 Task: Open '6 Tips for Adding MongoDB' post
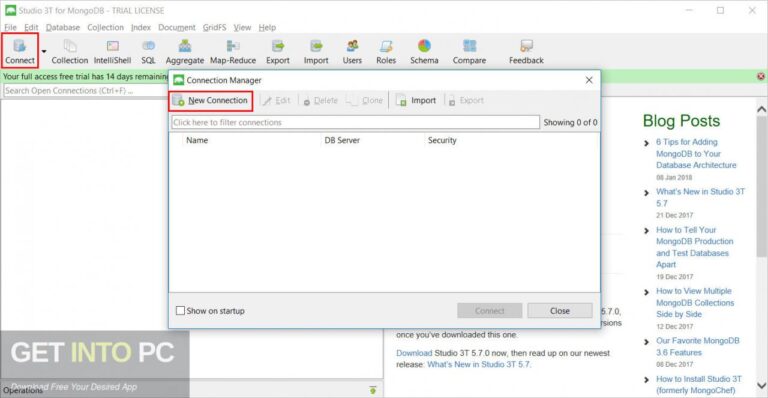pos(696,153)
